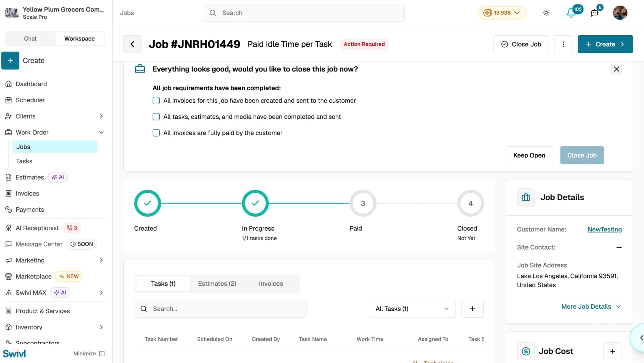Image resolution: width=644 pixels, height=363 pixels.
Task: Click the Action Required status badge
Action: [364, 44]
